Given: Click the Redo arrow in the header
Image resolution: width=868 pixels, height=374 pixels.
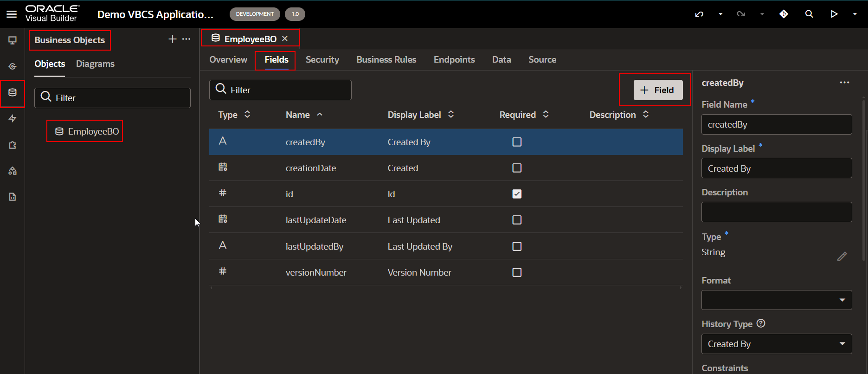Looking at the screenshot, I should 741,14.
